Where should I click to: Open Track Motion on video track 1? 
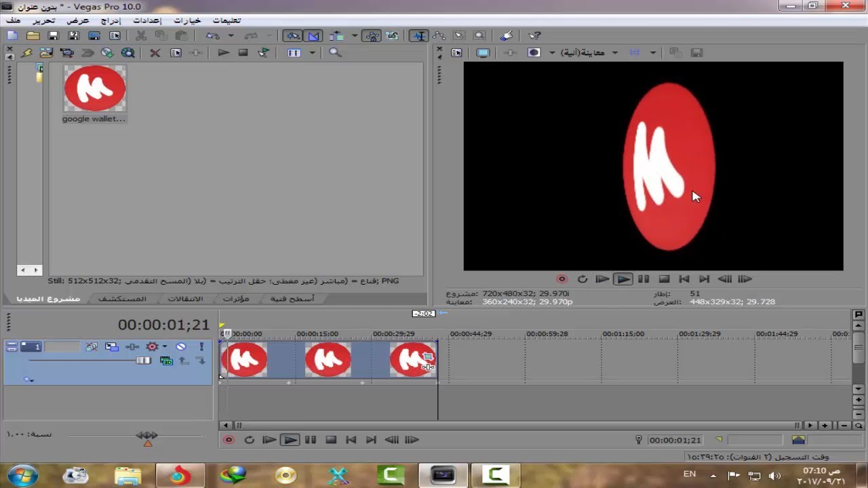pyautogui.click(x=112, y=347)
